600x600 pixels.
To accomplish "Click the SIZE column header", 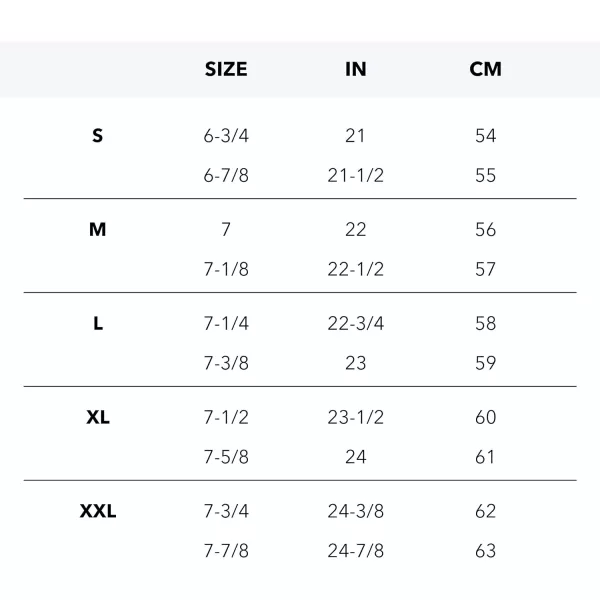I will 226,69.
